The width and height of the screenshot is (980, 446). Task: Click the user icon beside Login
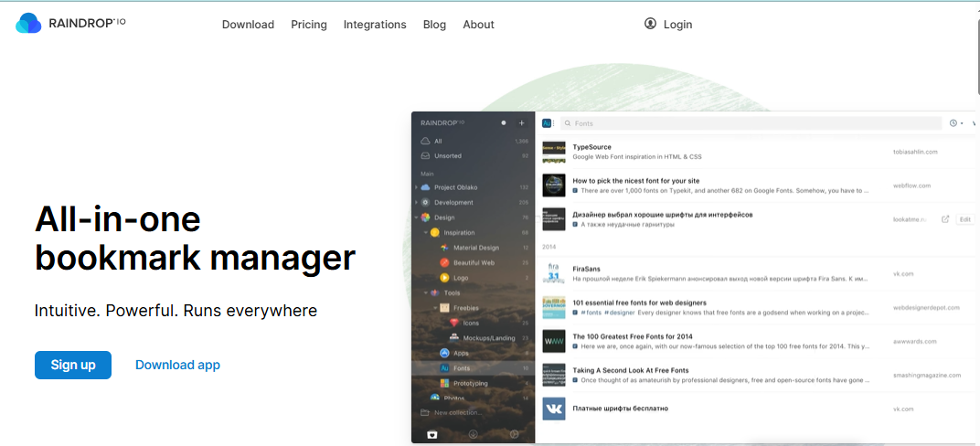pyautogui.click(x=650, y=24)
